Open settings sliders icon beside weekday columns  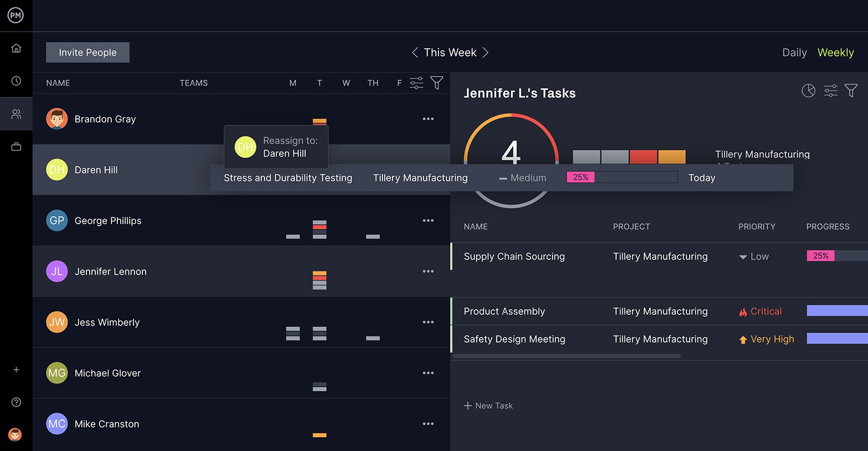(416, 83)
